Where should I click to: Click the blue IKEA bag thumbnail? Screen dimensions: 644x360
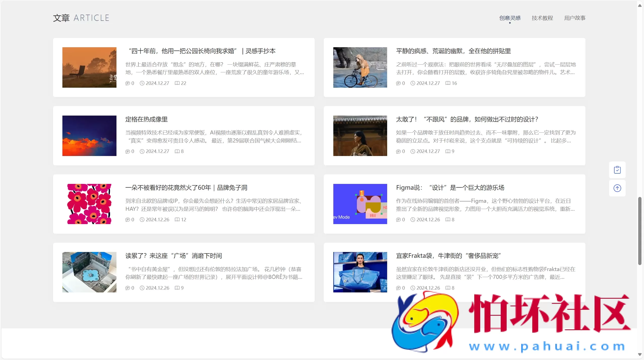pos(360,272)
